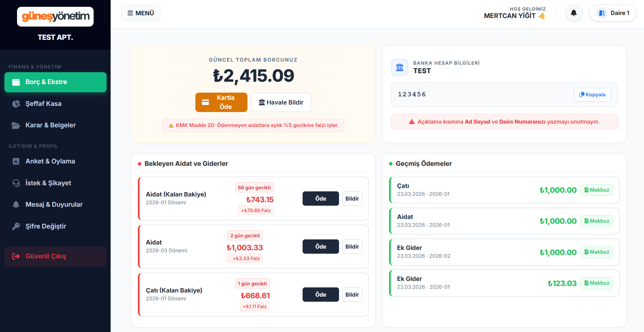Click the güneşyönetim logo
This screenshot has width=644, height=332.
click(55, 17)
